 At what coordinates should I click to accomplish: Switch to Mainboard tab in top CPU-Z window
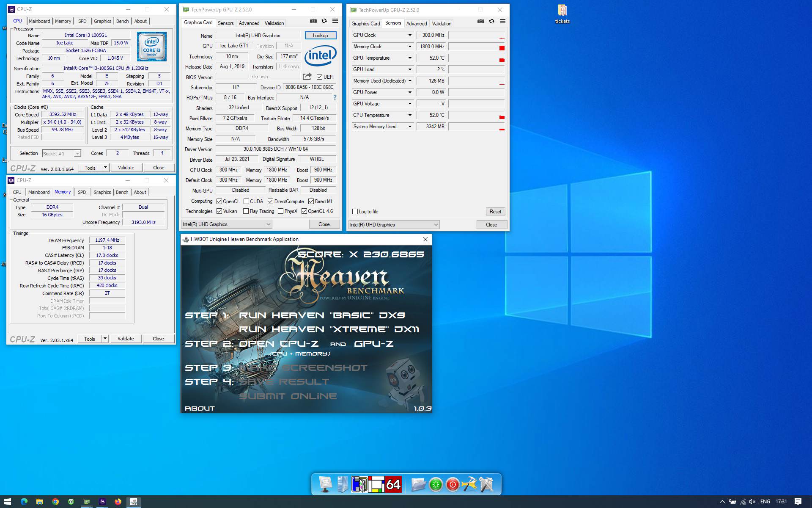pos(39,21)
